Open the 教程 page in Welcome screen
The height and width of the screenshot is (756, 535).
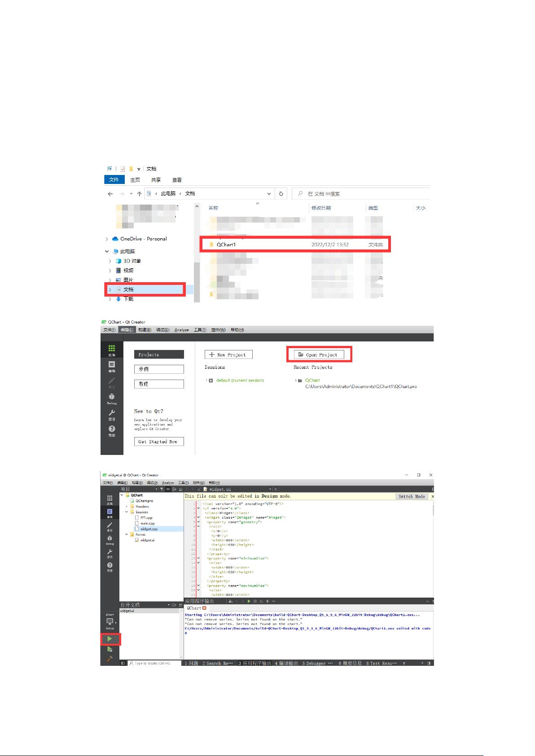159,384
